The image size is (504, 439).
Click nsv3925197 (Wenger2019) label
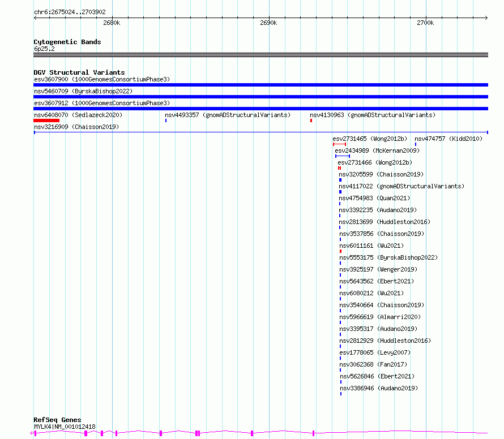tap(378, 269)
